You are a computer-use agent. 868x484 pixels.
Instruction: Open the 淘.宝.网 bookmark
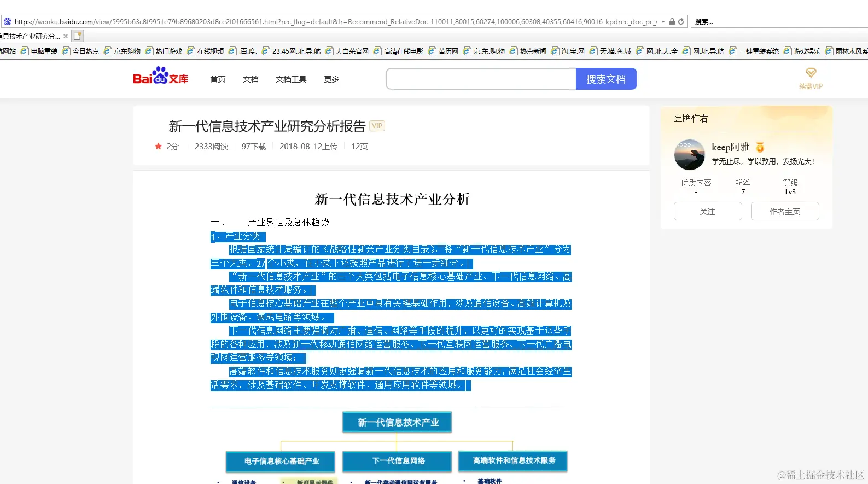click(x=568, y=51)
